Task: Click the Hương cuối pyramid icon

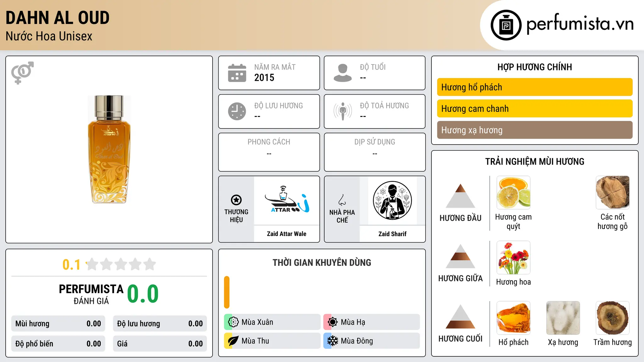Action: pyautogui.click(x=460, y=316)
